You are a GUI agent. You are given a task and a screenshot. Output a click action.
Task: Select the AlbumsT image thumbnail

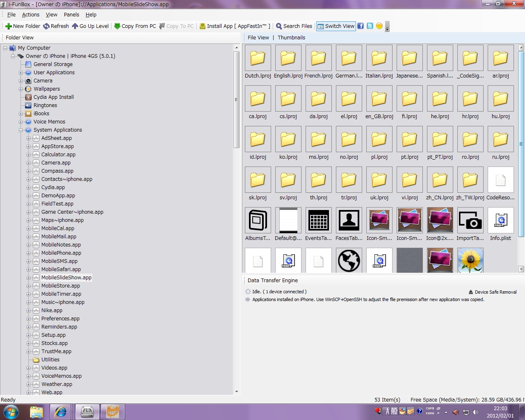(x=258, y=220)
